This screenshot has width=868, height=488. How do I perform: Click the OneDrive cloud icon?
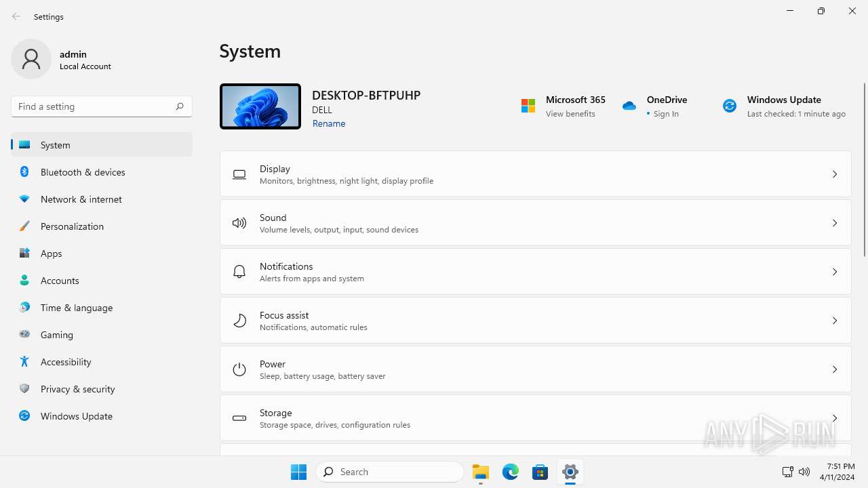629,106
